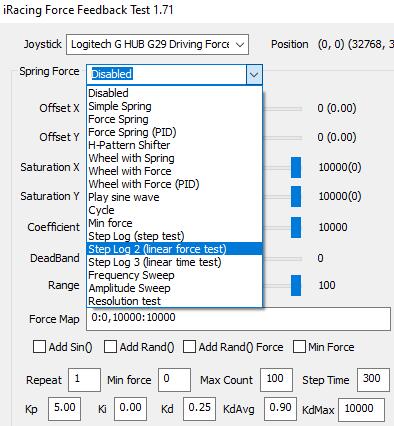This screenshot has width=394, height=426.
Task: Click the KdMax value field
Action: click(361, 409)
